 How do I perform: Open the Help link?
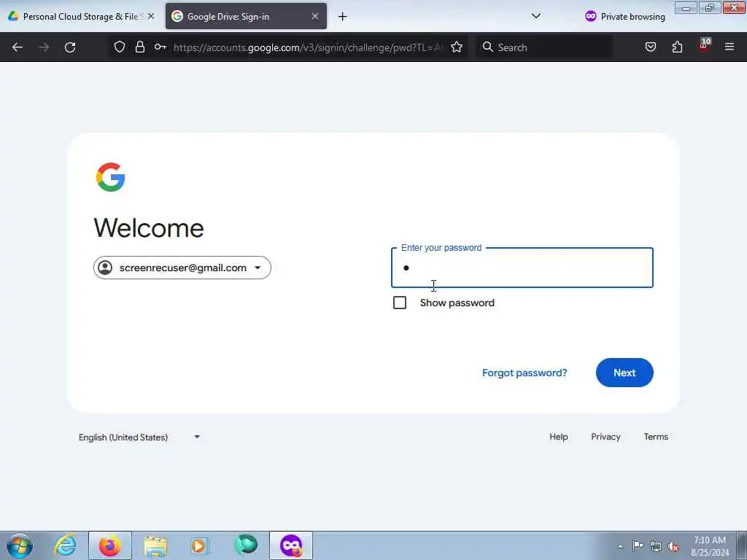click(x=558, y=437)
